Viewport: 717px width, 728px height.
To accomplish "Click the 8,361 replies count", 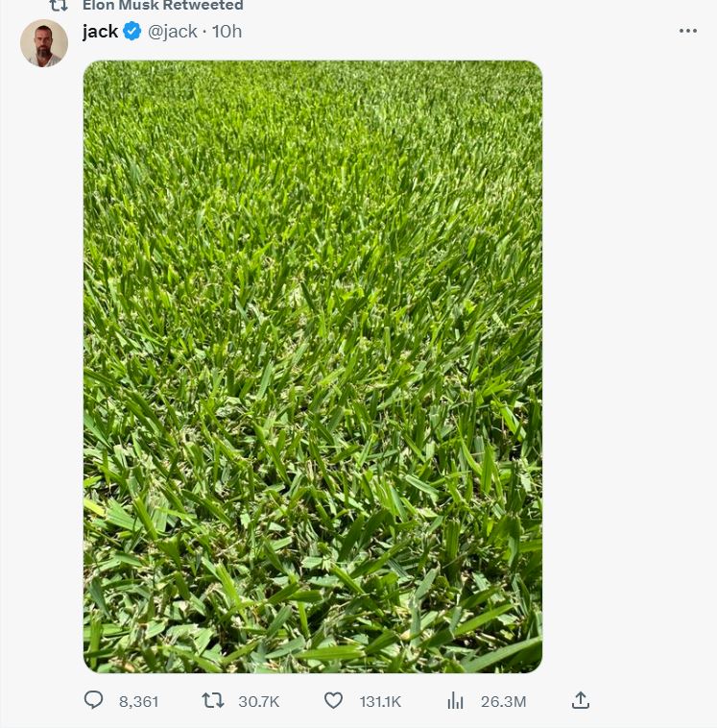I will point(139,701).
